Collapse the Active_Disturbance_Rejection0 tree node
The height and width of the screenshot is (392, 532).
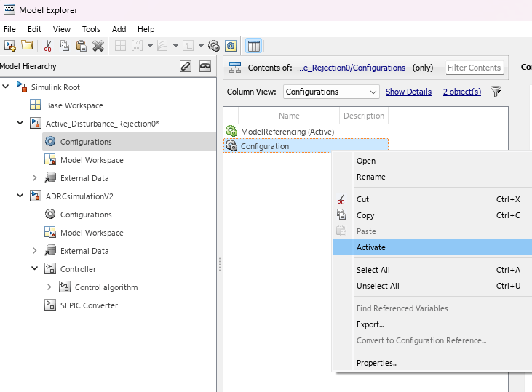point(20,124)
